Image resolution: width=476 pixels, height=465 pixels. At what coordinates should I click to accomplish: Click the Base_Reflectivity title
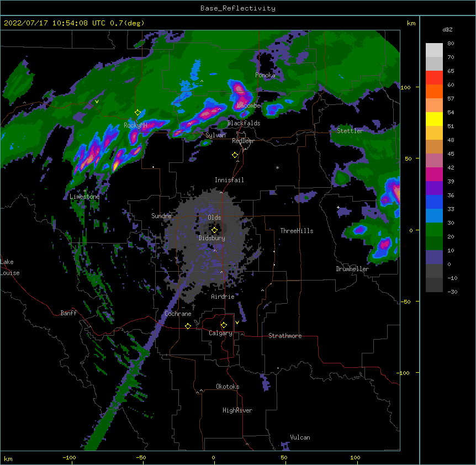(238, 8)
